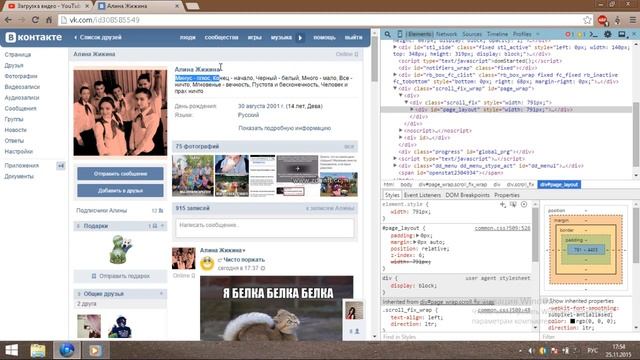Open the Profiles tab
The image size is (640, 360).
coord(522,34)
